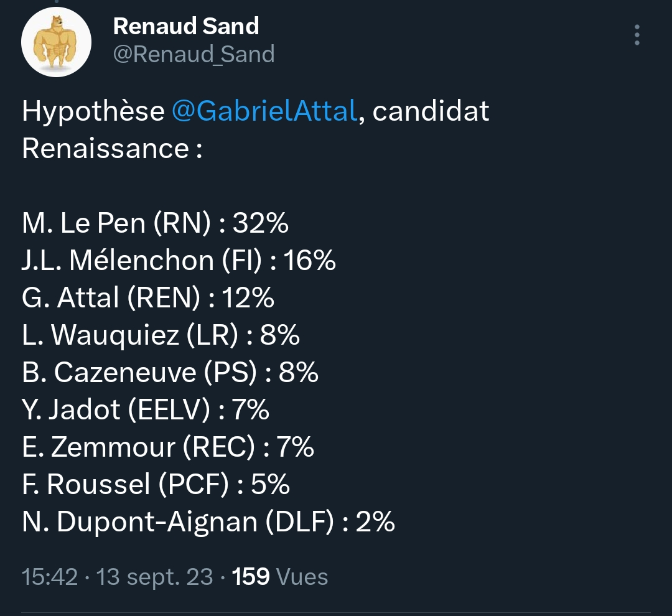Screen dimensions: 672x616
Task: Select the N. Dupont-Aignan (DLF) 2% line
Action: [208, 521]
